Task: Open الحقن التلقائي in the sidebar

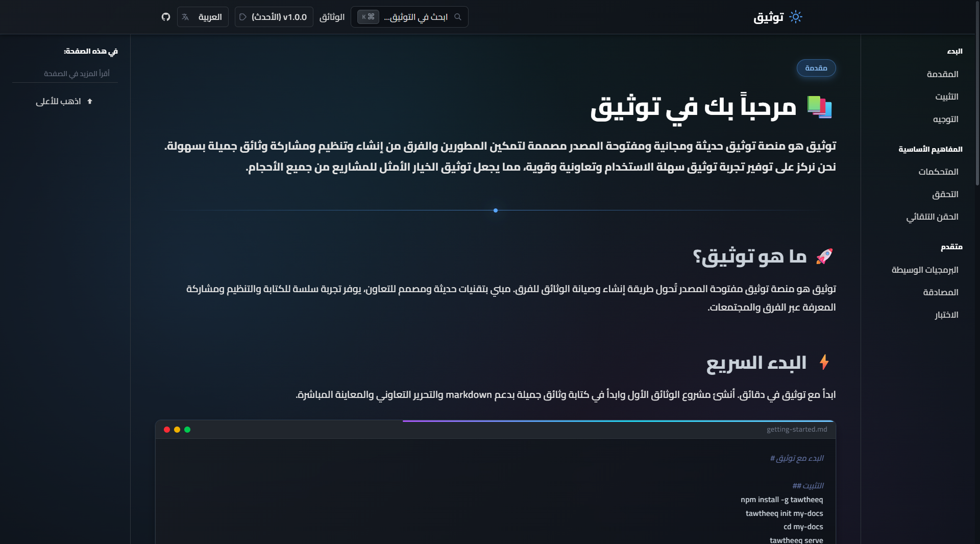Action: tap(932, 217)
